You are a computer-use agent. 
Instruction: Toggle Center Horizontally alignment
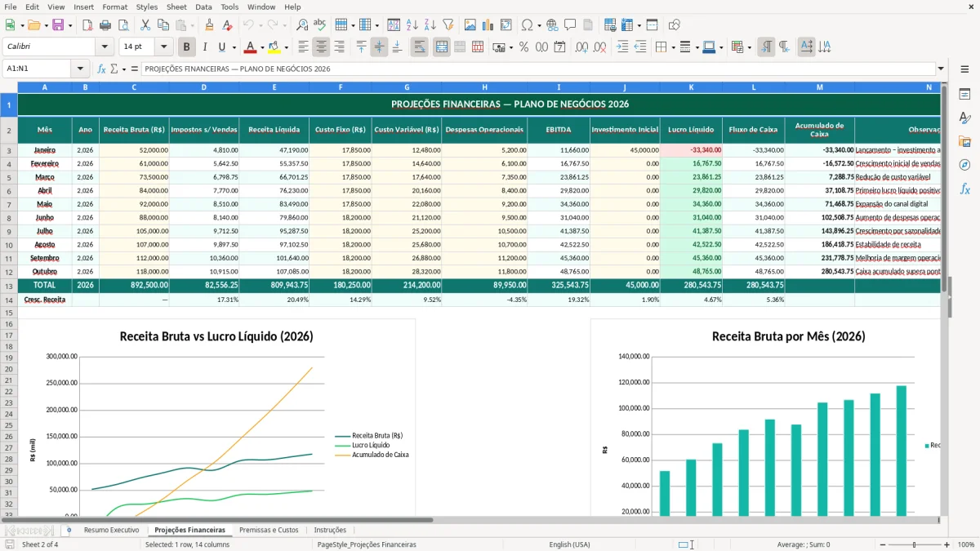[321, 47]
